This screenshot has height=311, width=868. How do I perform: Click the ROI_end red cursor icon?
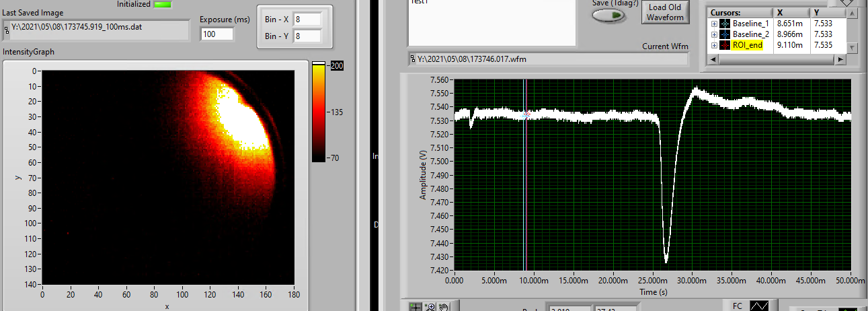(x=724, y=45)
